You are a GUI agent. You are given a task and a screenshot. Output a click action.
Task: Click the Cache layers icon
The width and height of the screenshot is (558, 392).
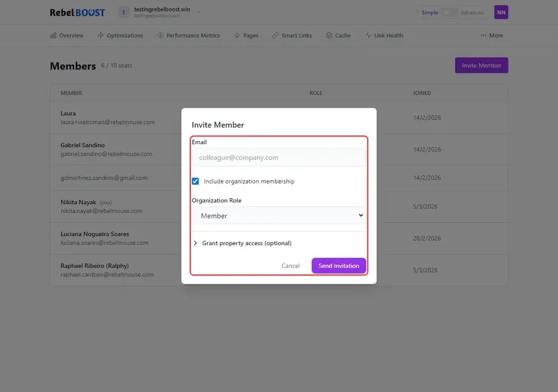click(x=329, y=35)
